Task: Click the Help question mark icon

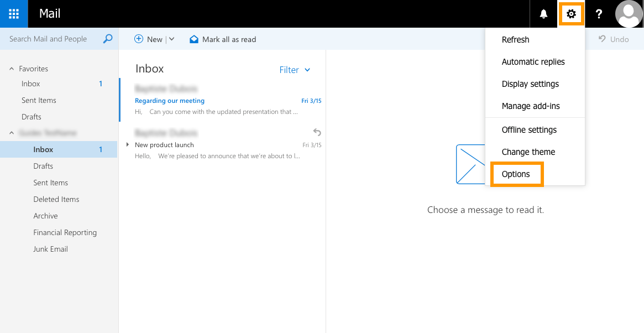Action: (x=599, y=13)
